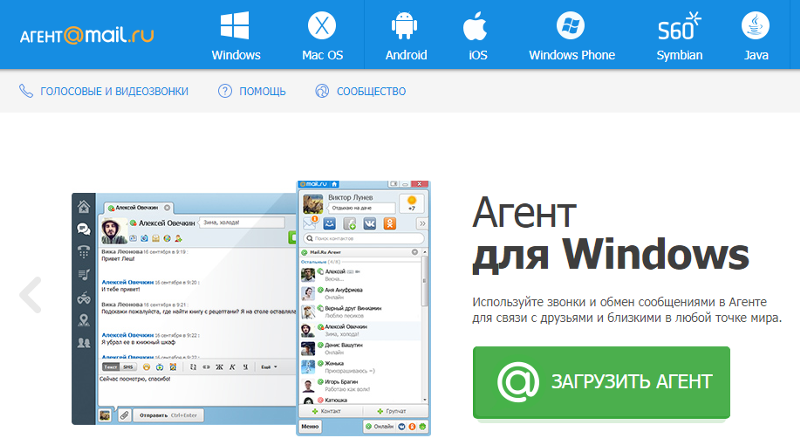Select chat bubbles icon in sidebar

84,229
